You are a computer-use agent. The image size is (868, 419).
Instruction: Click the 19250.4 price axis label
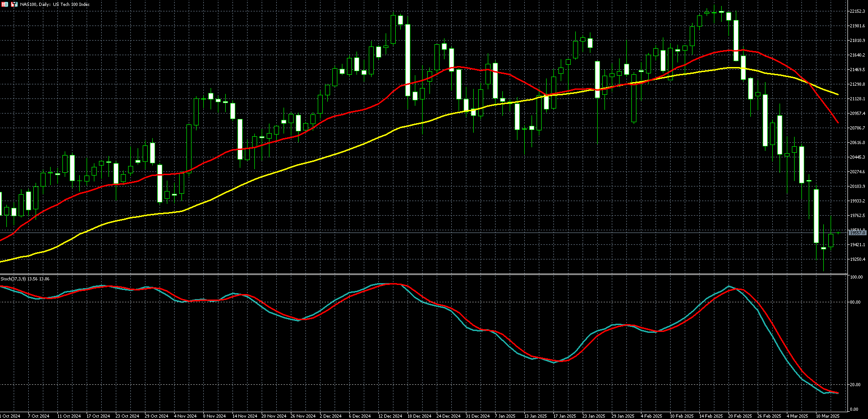[x=857, y=259]
